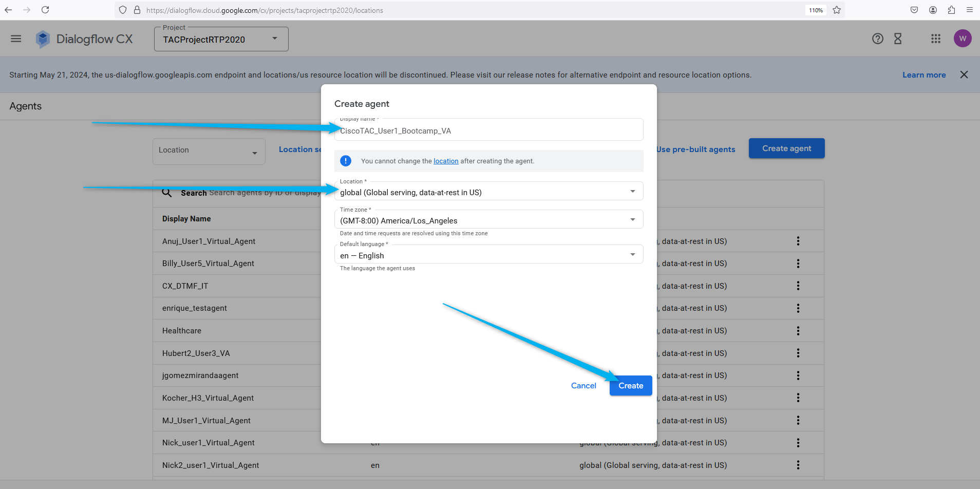The image size is (980, 489).
Task: Click the Agents page heading
Action: click(26, 106)
